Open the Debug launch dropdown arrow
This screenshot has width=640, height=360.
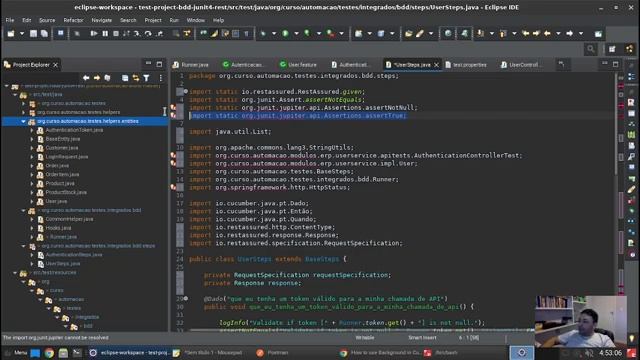coord(274,33)
